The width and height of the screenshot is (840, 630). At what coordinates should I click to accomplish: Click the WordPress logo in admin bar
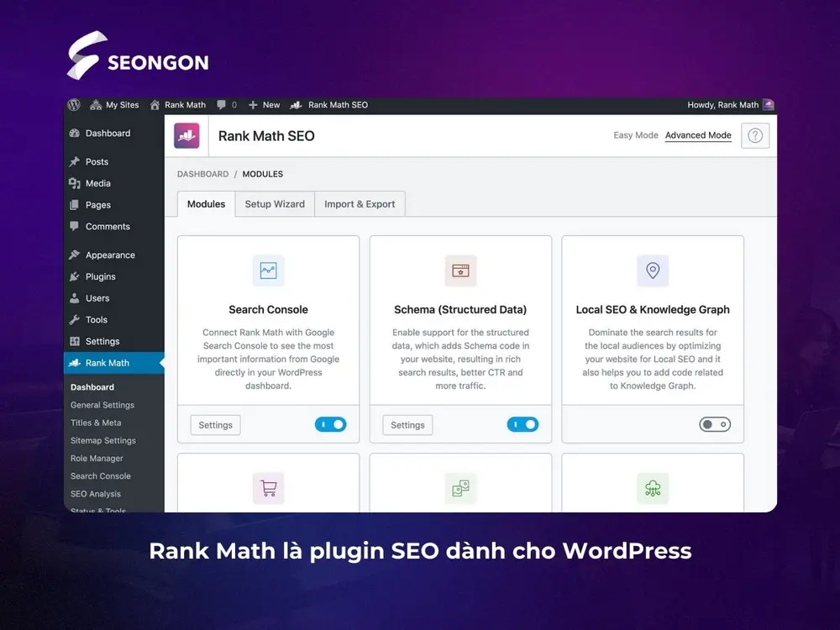[x=74, y=104]
